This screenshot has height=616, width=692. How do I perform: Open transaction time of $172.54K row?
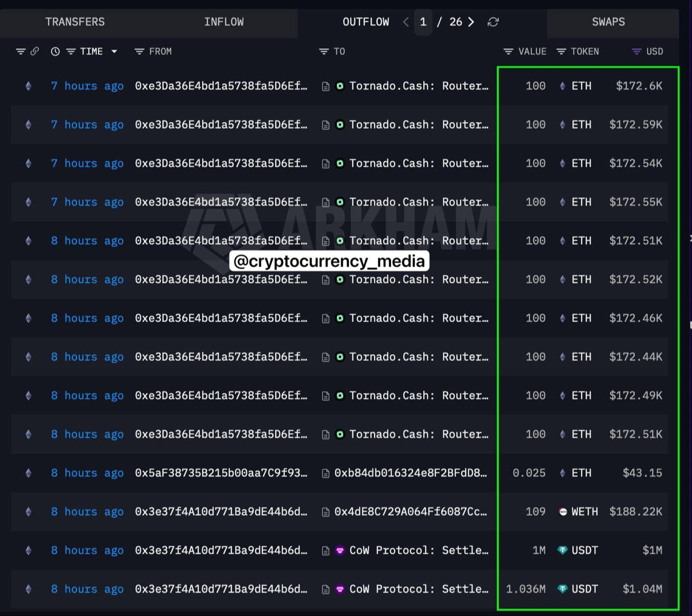pyautogui.click(x=87, y=163)
